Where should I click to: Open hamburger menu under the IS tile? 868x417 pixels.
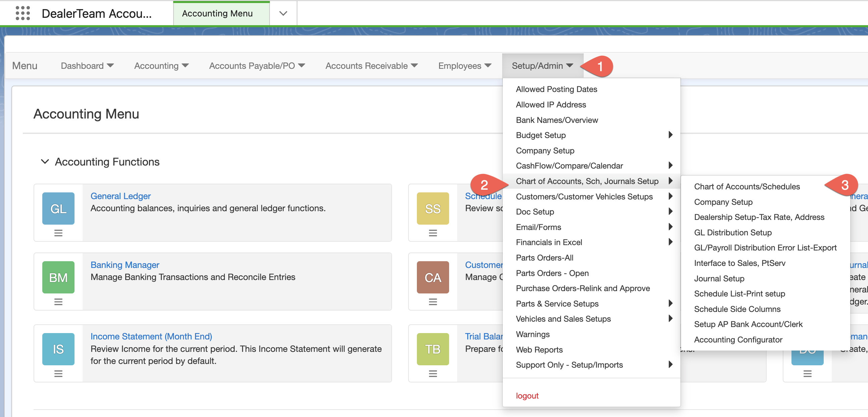click(x=58, y=373)
